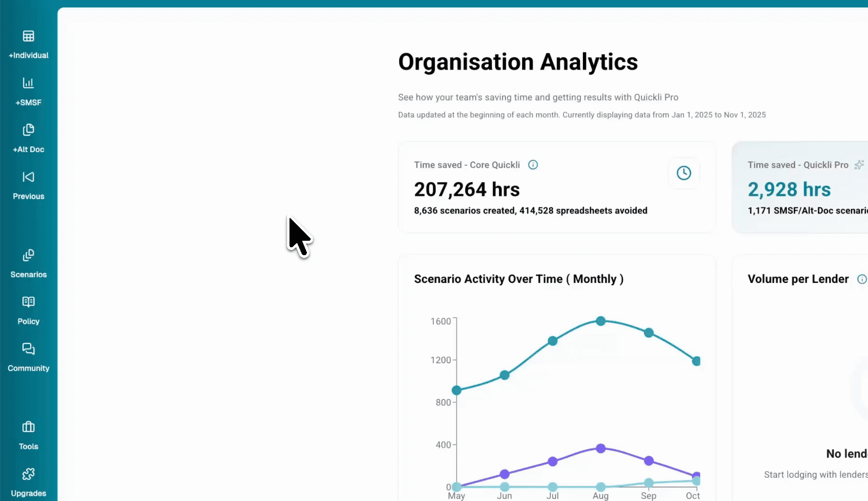Select the May data point on the chart
Image resolution: width=868 pixels, height=501 pixels.
(457, 390)
